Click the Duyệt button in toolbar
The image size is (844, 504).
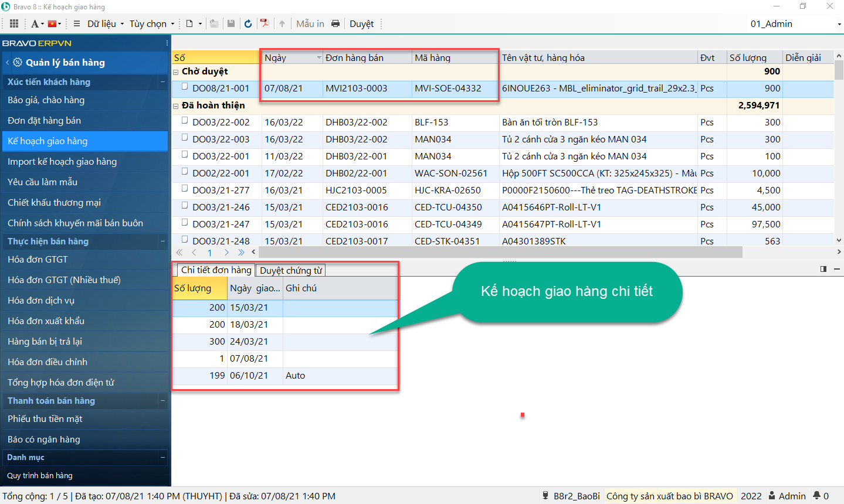tap(361, 23)
